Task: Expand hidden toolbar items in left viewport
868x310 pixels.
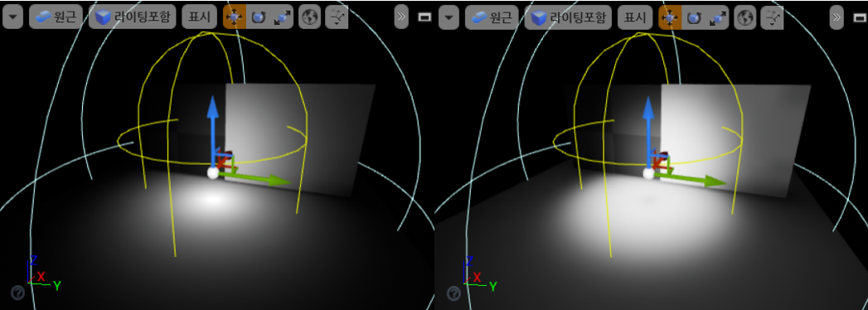Action: click(401, 17)
